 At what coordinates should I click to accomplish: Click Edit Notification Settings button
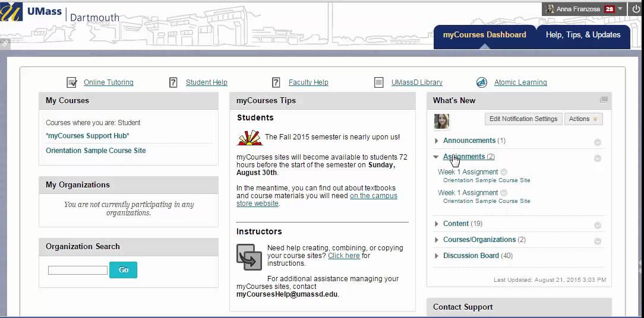pyautogui.click(x=523, y=119)
